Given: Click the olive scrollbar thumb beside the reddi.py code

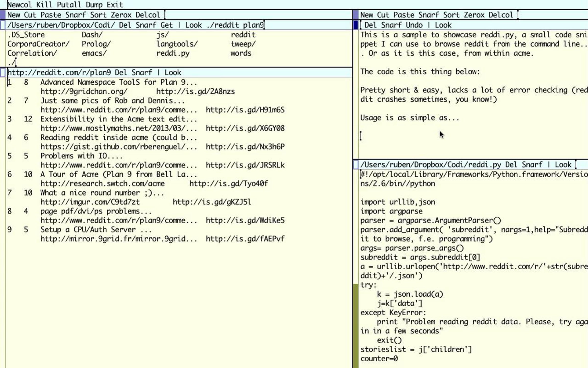Looking at the screenshot, I should point(356,326).
